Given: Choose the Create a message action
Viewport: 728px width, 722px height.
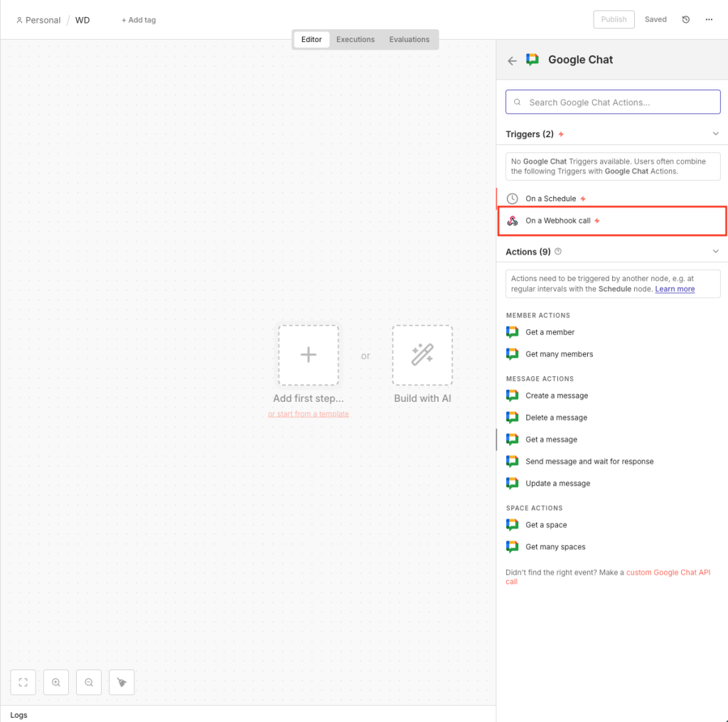Looking at the screenshot, I should pos(557,395).
